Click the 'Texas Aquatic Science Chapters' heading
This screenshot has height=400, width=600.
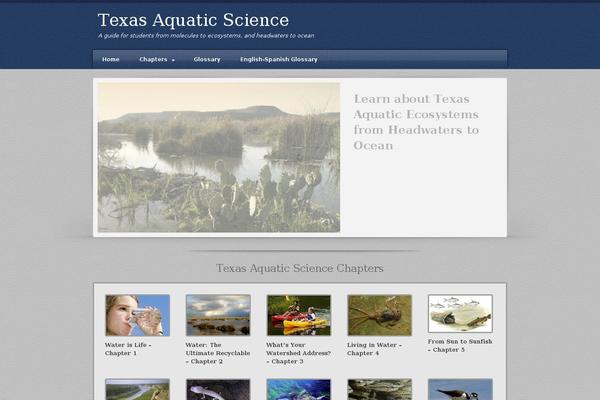pyautogui.click(x=300, y=268)
